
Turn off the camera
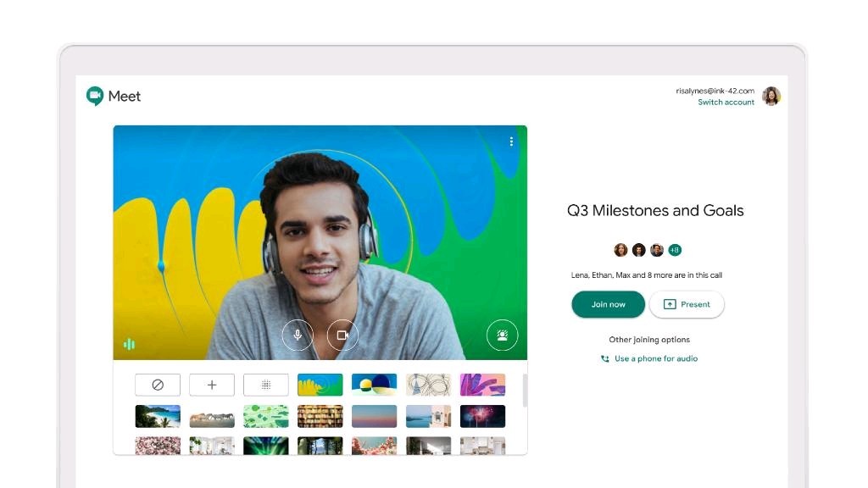342,335
